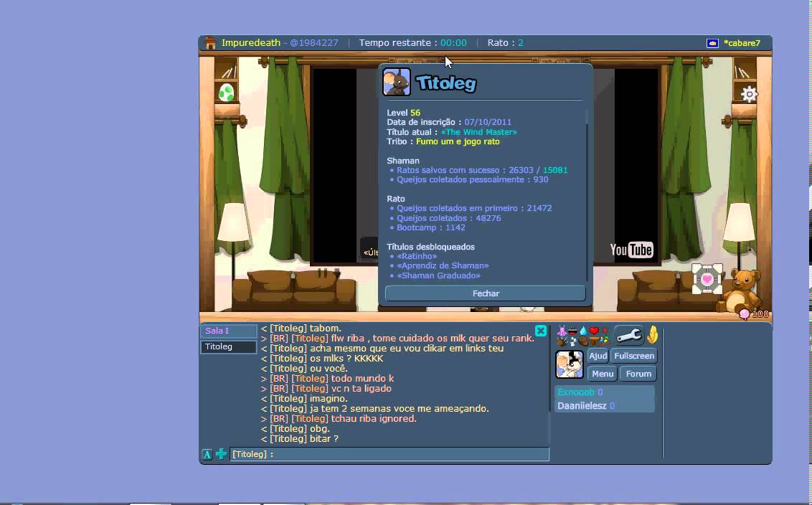Screen dimensions: 812x505
Task: Click unlocked title «Ratinho»
Action: 417,256
